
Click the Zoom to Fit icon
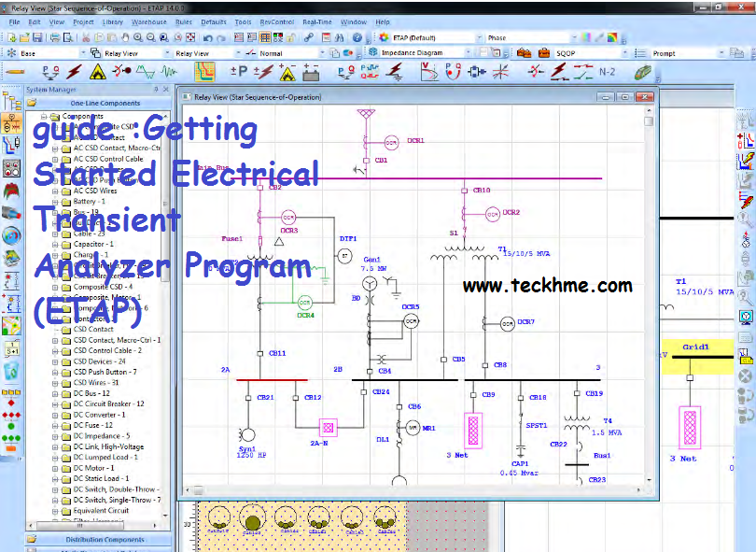pos(191,37)
